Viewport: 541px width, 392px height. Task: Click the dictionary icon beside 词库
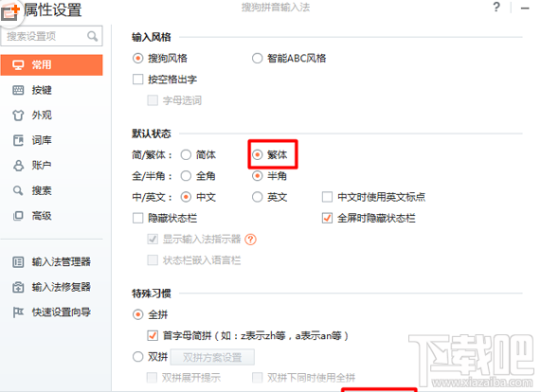(x=18, y=140)
